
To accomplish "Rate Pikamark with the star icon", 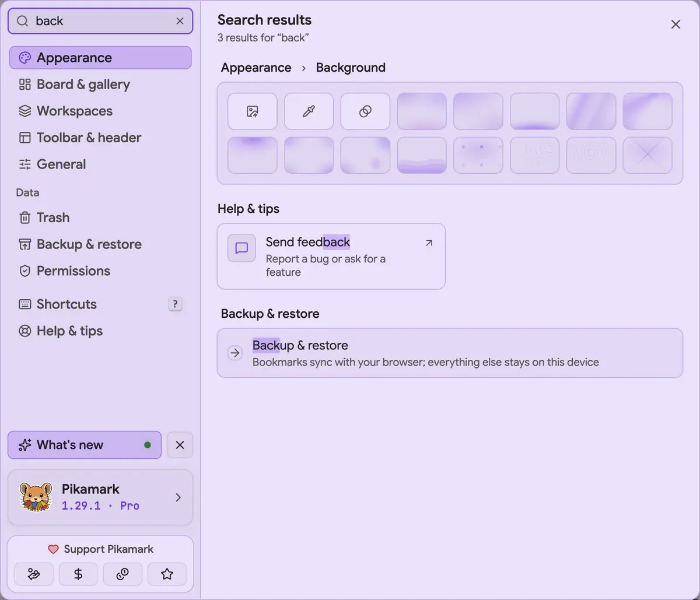I will [x=167, y=574].
